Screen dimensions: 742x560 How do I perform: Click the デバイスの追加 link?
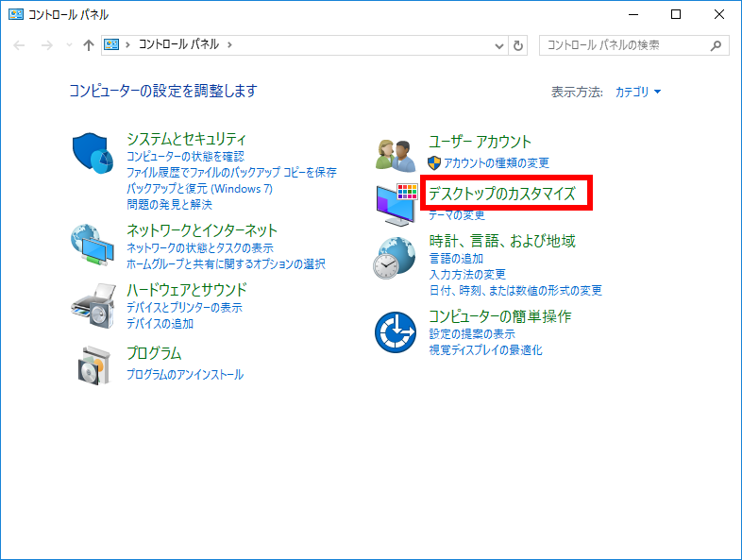[160, 324]
